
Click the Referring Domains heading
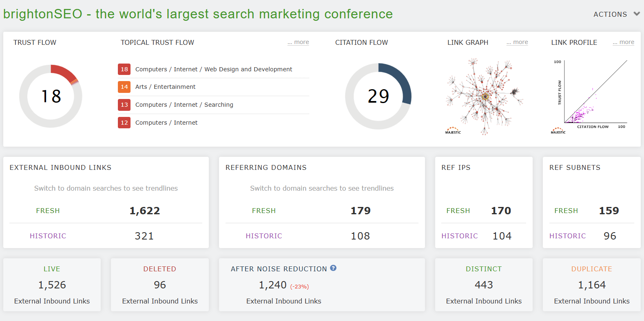pos(266,167)
